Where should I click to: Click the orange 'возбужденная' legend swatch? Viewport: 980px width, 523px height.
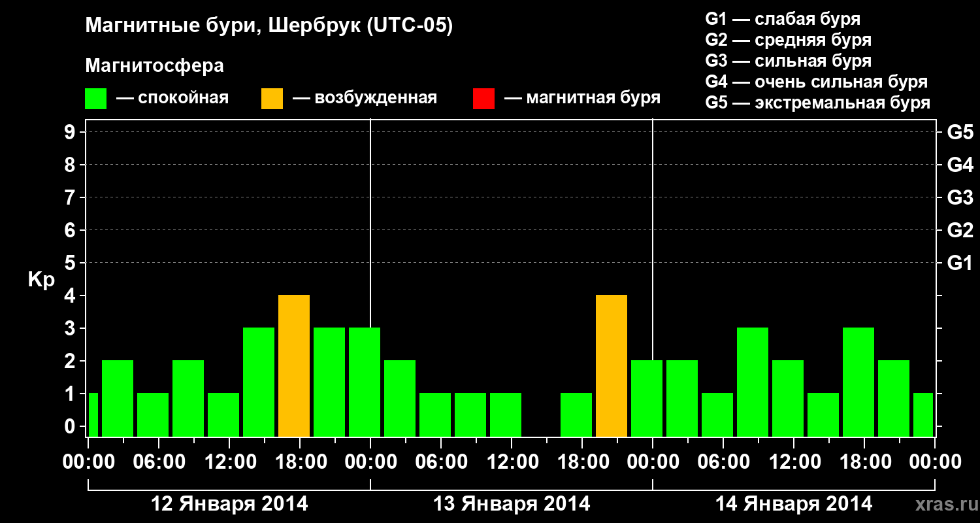[272, 99]
